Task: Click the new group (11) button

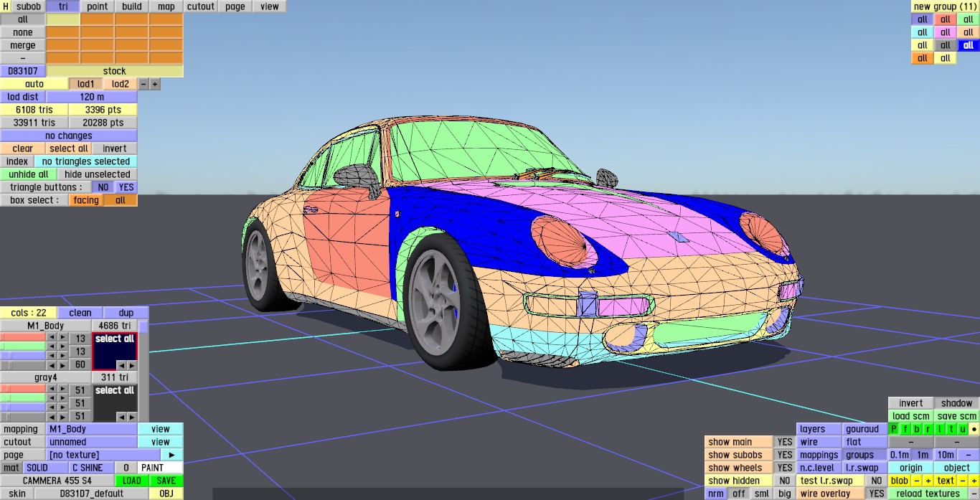Action: (946, 6)
